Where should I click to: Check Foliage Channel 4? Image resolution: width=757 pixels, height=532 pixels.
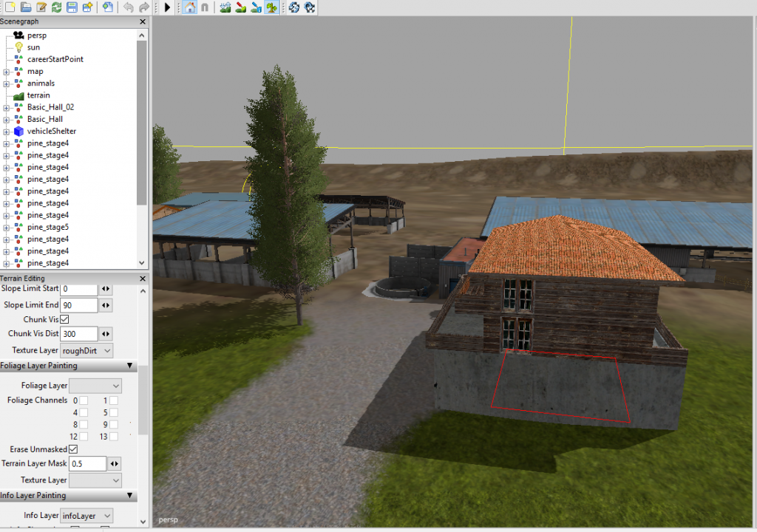pos(84,412)
